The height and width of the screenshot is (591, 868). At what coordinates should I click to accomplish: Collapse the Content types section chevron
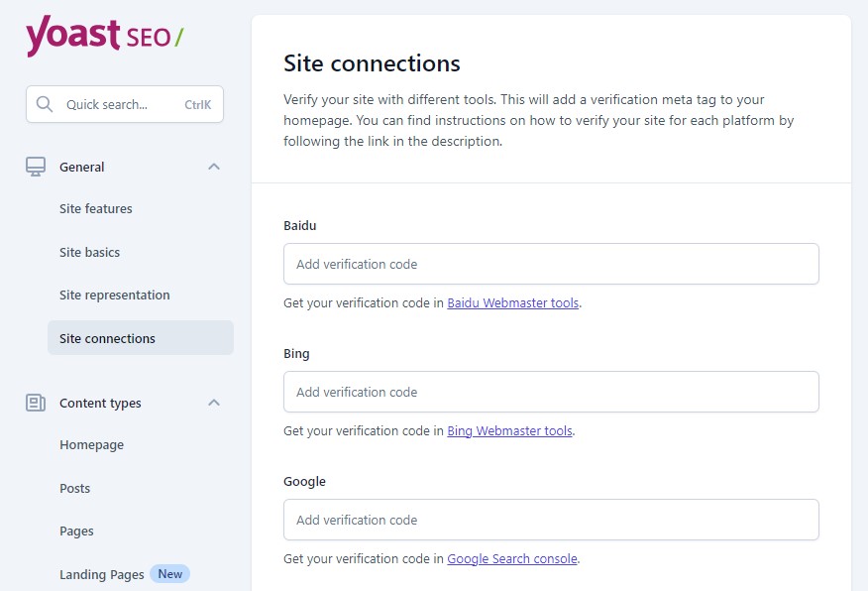[214, 403]
